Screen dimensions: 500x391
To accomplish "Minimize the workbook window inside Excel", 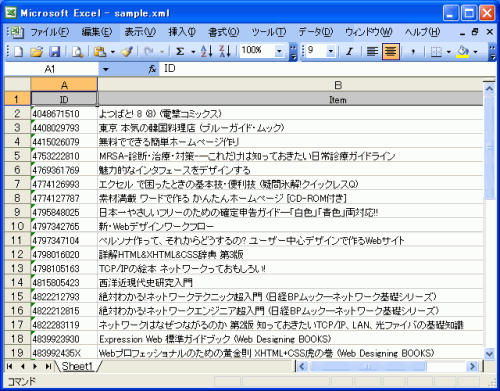I will 462,33.
